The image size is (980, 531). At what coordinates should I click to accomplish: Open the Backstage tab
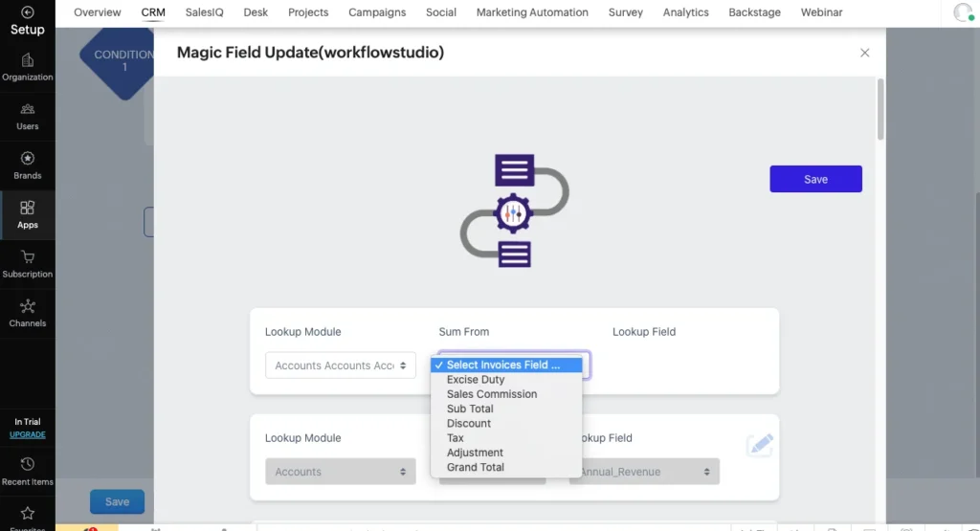point(754,12)
